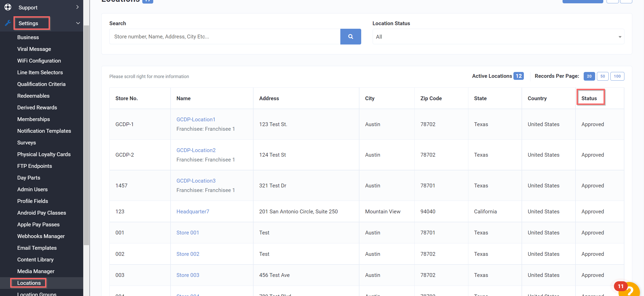Click the Support lifebuoy icon
Viewport: 644px width, 296px height.
point(8,7)
